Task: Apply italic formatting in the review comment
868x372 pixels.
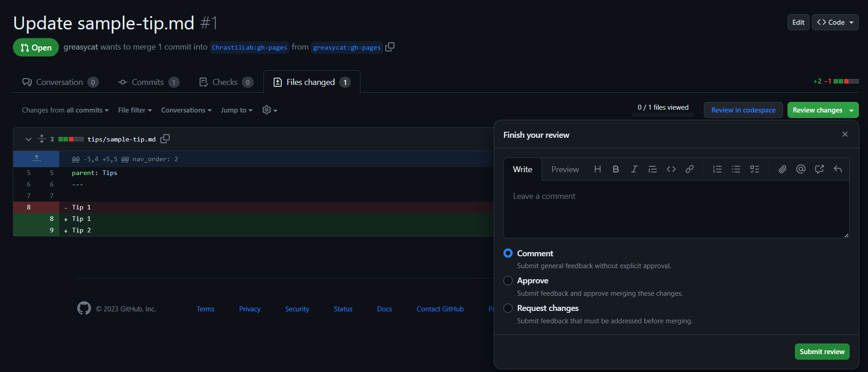Action: tap(634, 169)
